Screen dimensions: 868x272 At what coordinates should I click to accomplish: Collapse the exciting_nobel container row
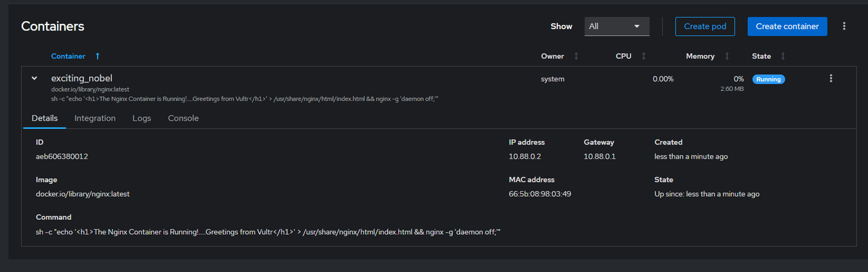point(34,79)
